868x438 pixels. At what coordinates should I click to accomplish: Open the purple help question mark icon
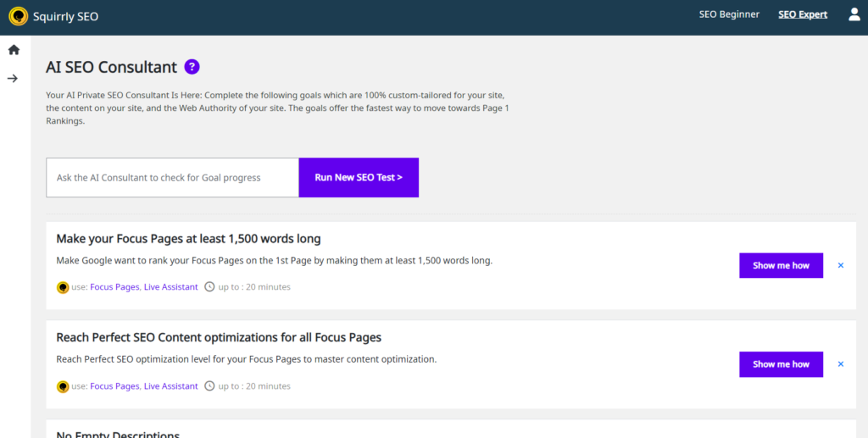(192, 67)
